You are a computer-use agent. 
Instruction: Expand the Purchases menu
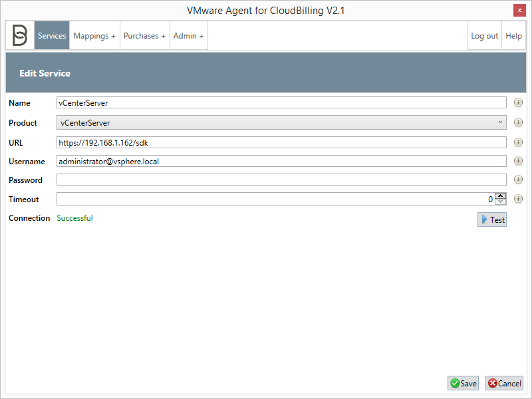tap(144, 35)
